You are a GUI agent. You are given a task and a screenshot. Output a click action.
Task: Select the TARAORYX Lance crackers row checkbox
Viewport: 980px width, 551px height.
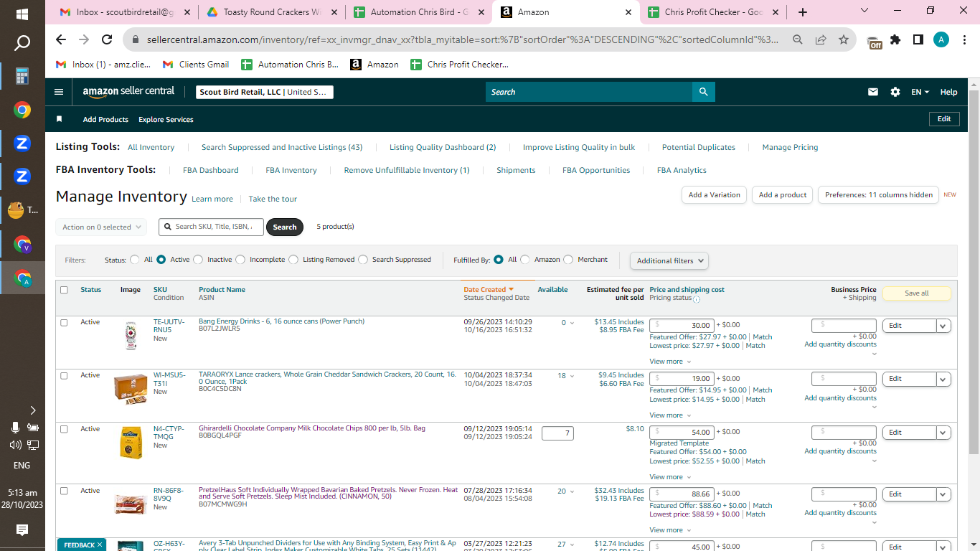(x=64, y=376)
